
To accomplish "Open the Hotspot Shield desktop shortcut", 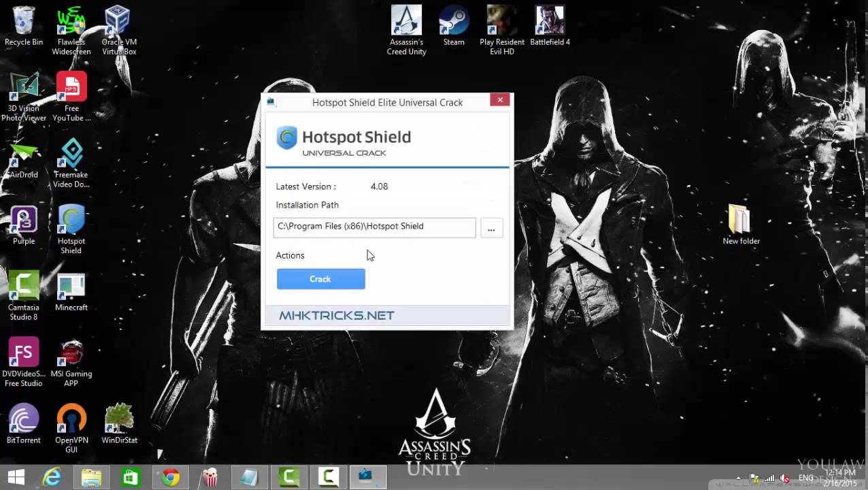I will [71, 229].
